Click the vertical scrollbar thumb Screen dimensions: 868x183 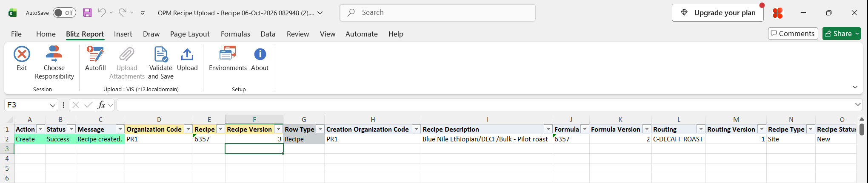click(862, 129)
